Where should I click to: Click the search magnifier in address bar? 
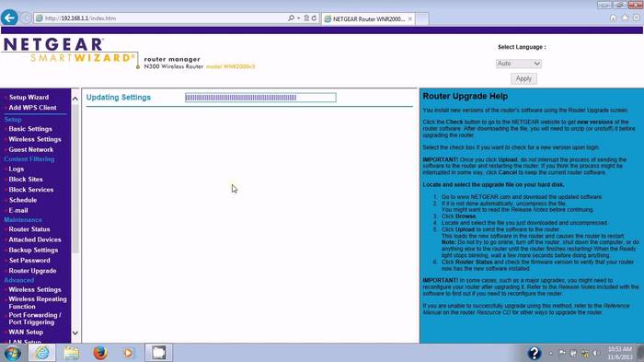click(x=291, y=18)
